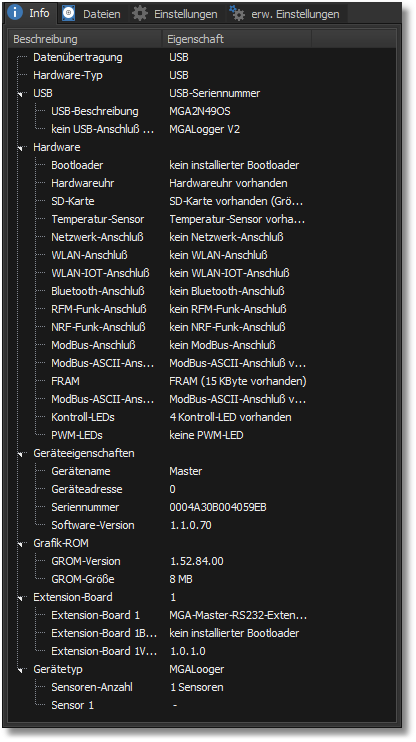Click the Eigenschaft column header
The image size is (416, 742).
click(x=237, y=39)
